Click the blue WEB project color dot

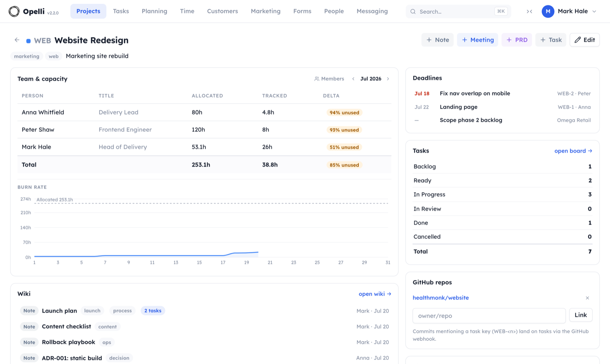[x=28, y=41]
